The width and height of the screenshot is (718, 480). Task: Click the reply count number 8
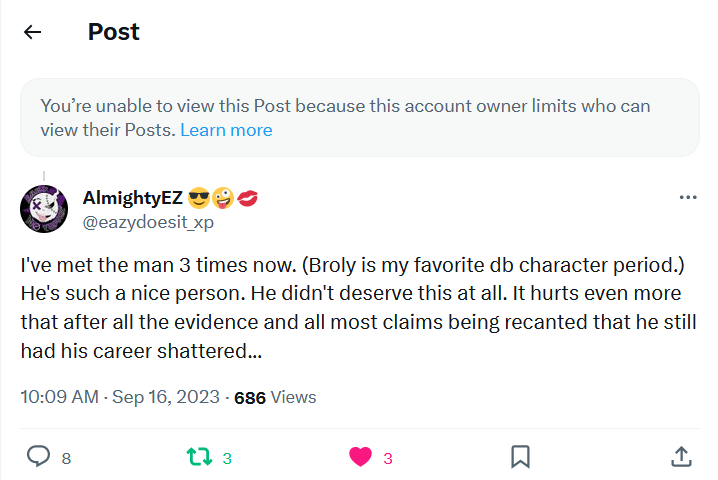tap(66, 458)
